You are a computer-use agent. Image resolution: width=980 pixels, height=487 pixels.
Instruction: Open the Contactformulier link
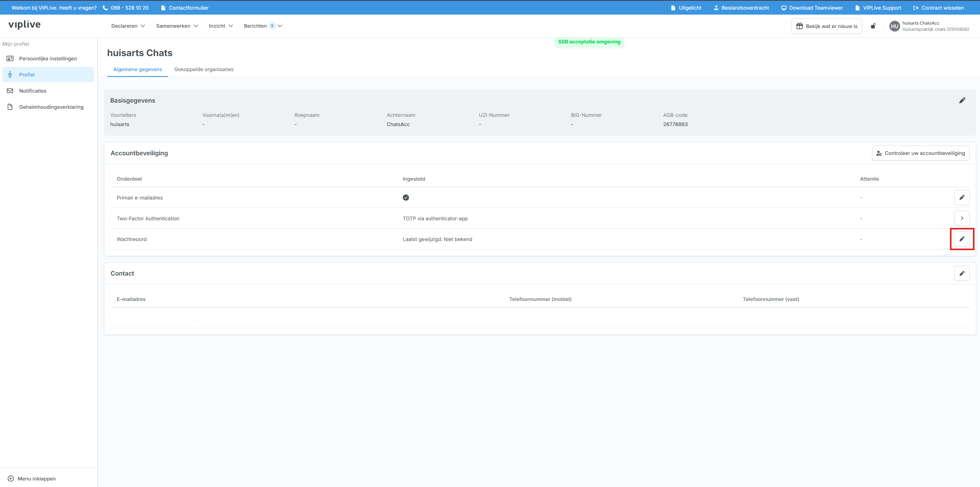coord(185,8)
